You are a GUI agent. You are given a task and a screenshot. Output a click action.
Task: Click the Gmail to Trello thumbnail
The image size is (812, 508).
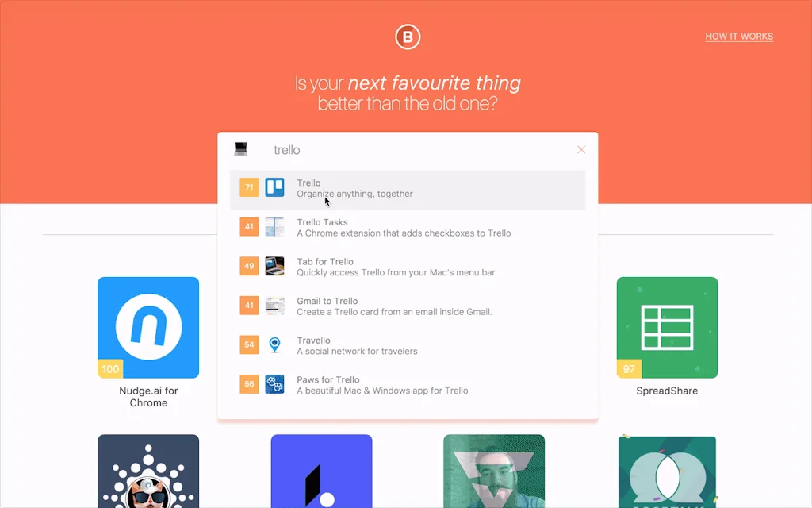pyautogui.click(x=274, y=306)
